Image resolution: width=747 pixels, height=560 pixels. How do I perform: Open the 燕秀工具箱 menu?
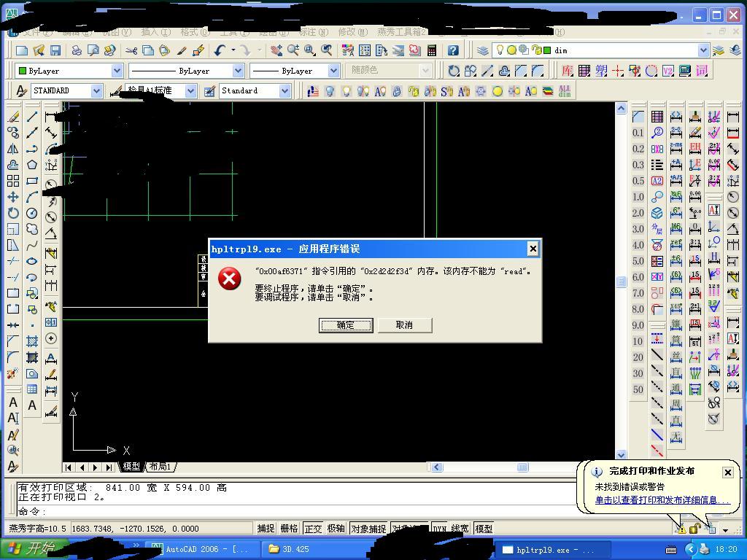click(402, 32)
